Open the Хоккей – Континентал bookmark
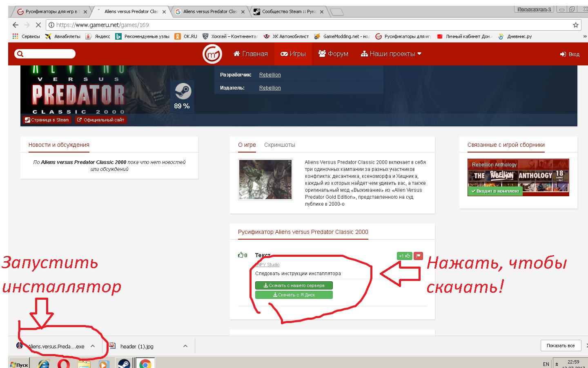Image resolution: width=588 pixels, height=368 pixels. click(230, 36)
